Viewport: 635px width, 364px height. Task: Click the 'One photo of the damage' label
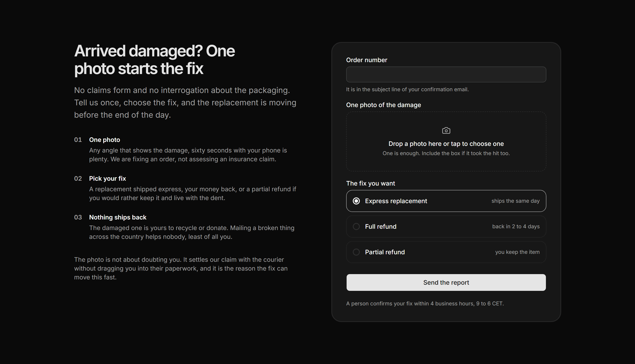[x=383, y=105]
